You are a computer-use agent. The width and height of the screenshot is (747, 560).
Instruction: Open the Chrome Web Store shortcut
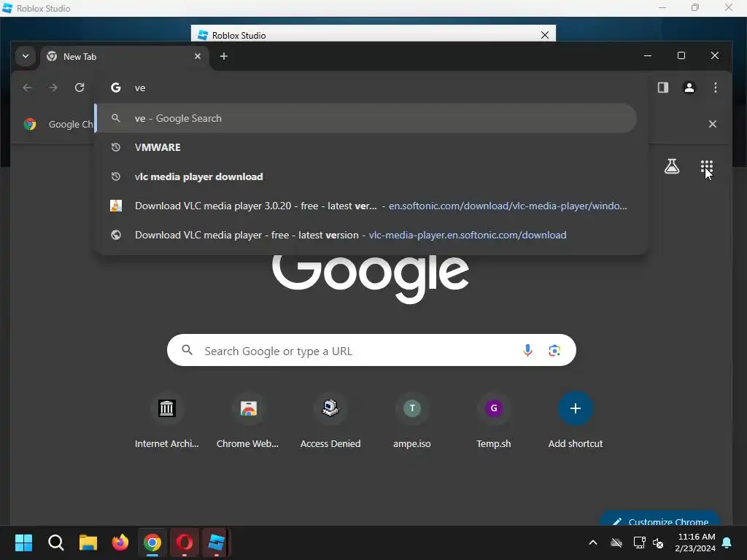coord(248,421)
